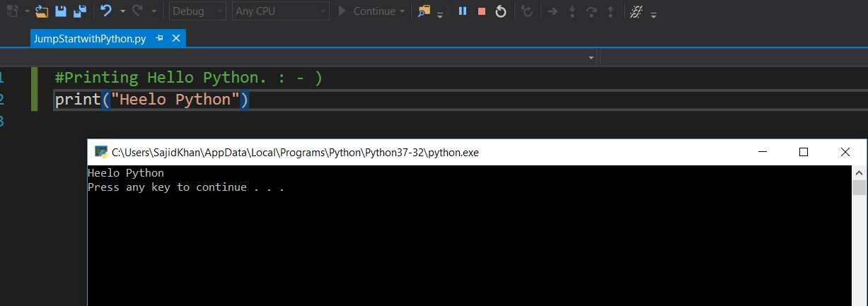Maximize the python.exe console window

804,152
